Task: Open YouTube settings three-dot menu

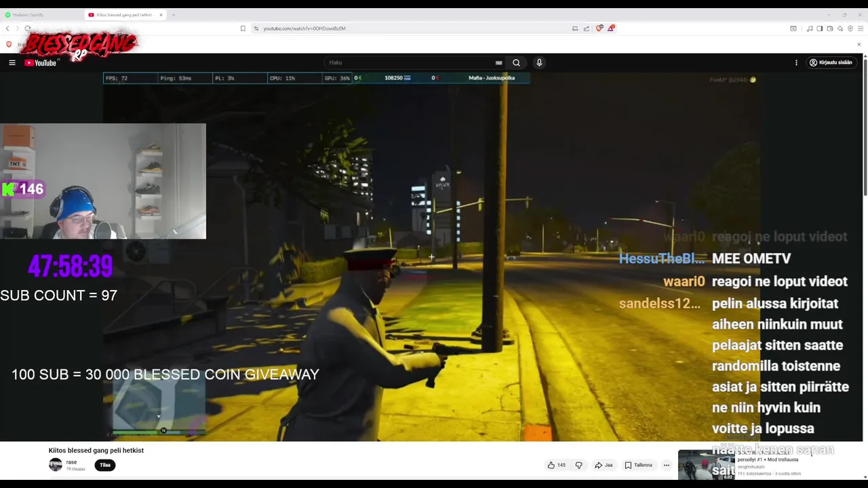Action: point(796,62)
